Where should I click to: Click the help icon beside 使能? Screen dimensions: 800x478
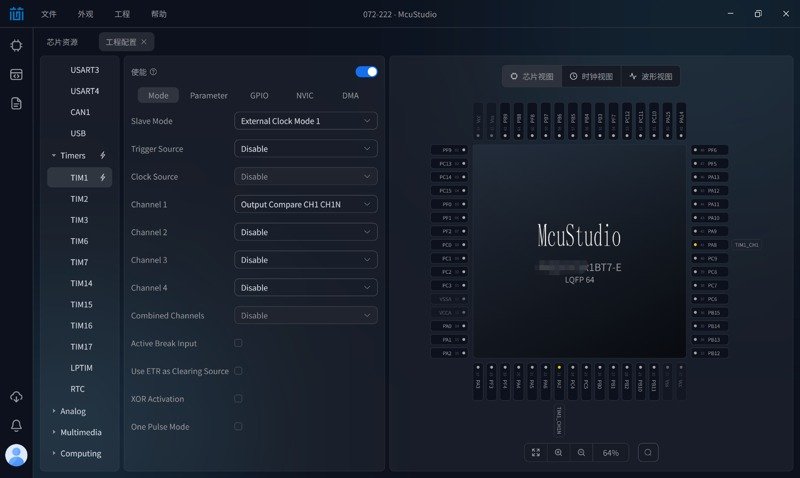click(x=153, y=72)
